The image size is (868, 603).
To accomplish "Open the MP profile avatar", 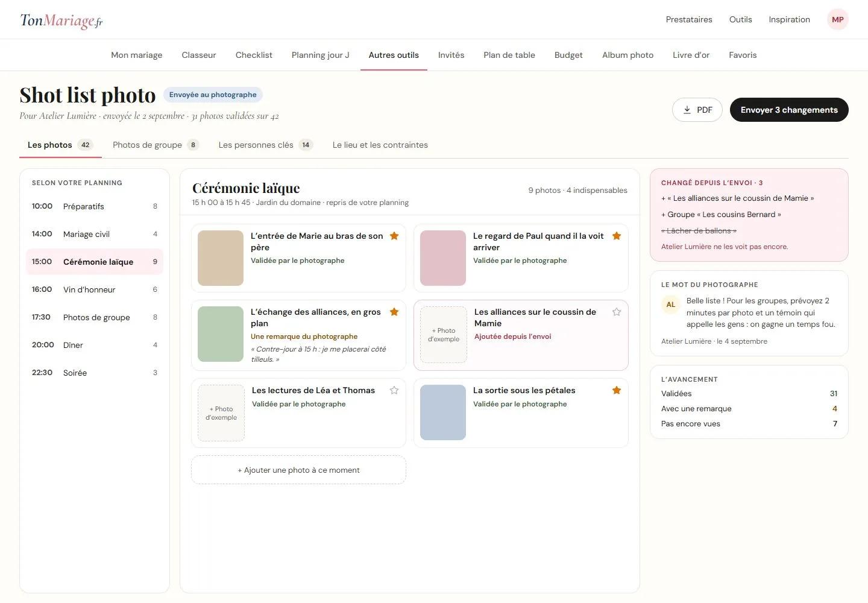I will [837, 19].
